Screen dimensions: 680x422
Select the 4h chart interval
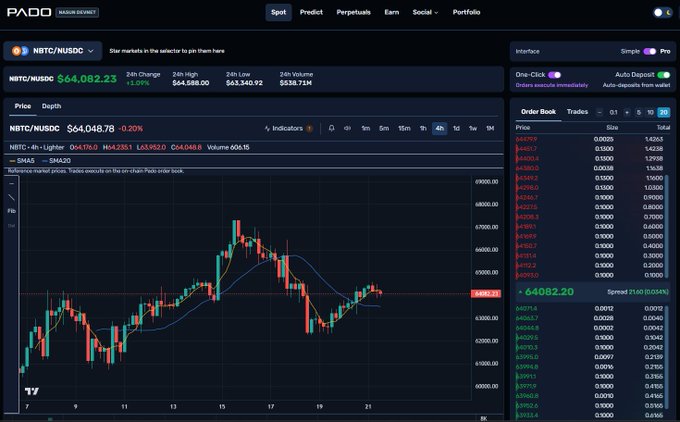pyautogui.click(x=439, y=128)
